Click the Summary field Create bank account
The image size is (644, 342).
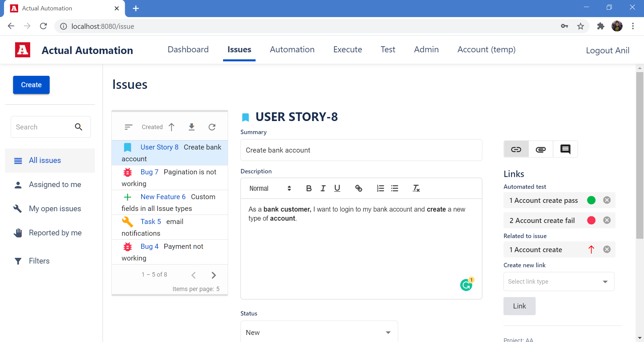pyautogui.click(x=361, y=150)
